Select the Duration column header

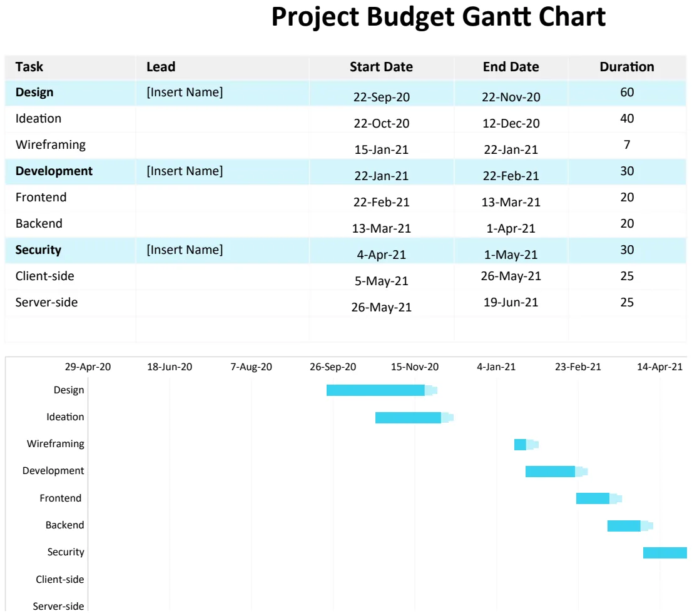tap(627, 67)
